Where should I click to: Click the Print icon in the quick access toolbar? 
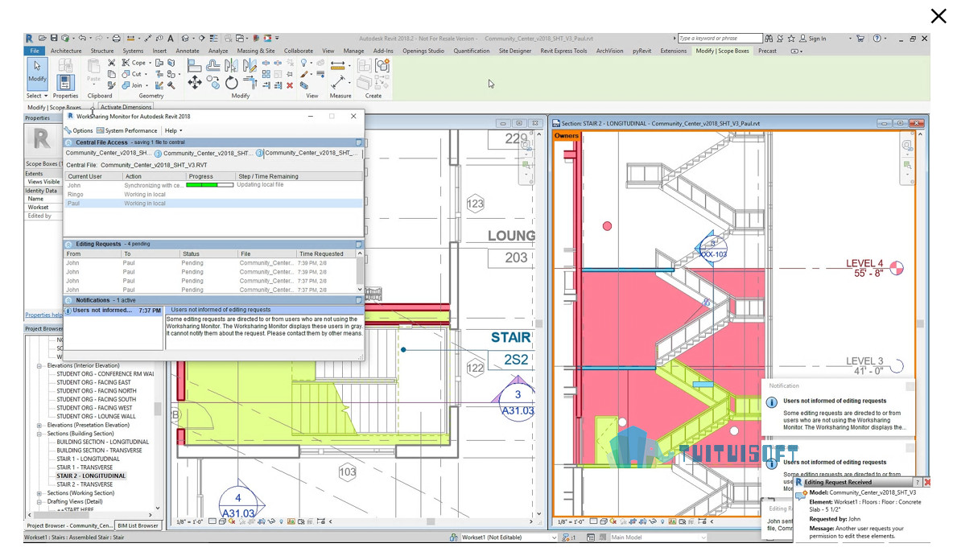tap(116, 39)
